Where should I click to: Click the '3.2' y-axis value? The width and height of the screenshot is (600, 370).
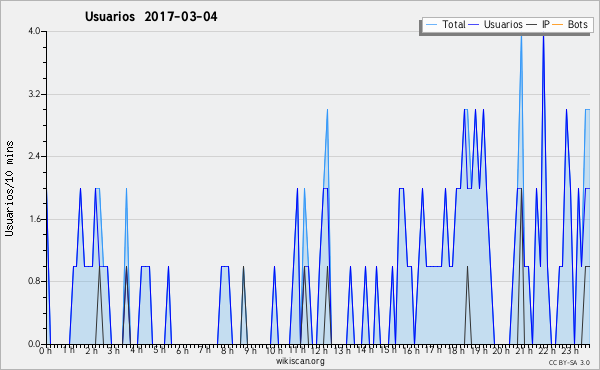coord(34,94)
